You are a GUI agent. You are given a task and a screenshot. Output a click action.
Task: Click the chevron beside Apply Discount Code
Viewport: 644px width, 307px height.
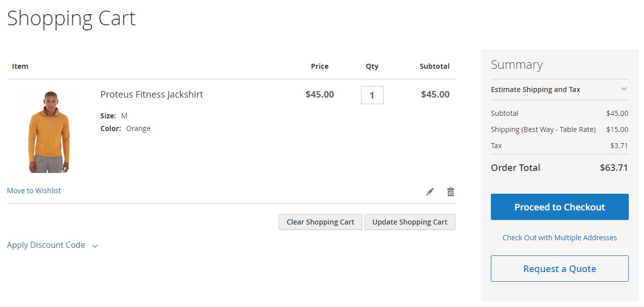click(95, 246)
